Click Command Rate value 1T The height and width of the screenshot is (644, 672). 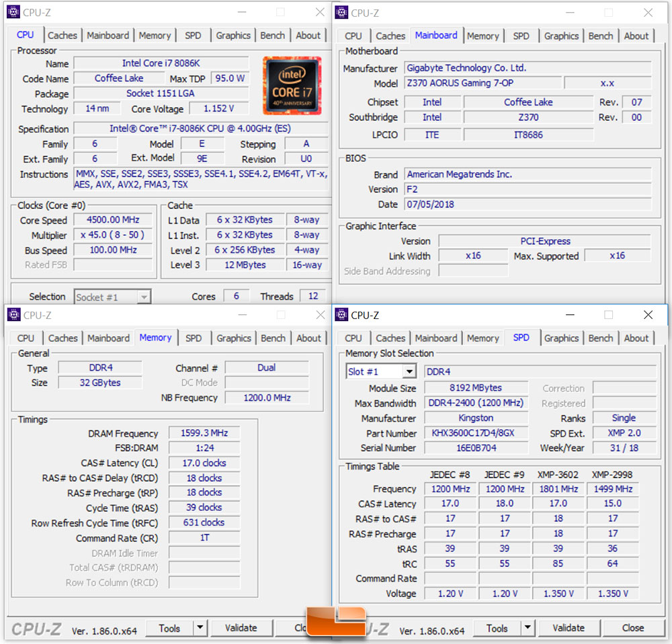pos(204,537)
